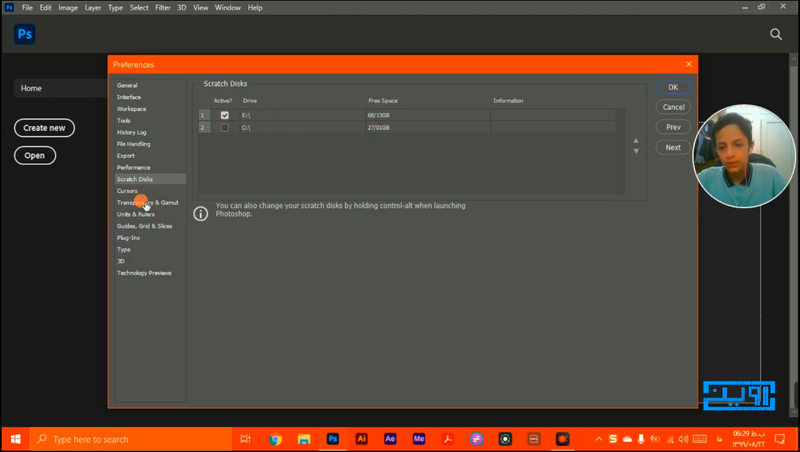Image resolution: width=800 pixels, height=452 pixels.
Task: Move scratch disk up with arrow
Action: [636, 141]
